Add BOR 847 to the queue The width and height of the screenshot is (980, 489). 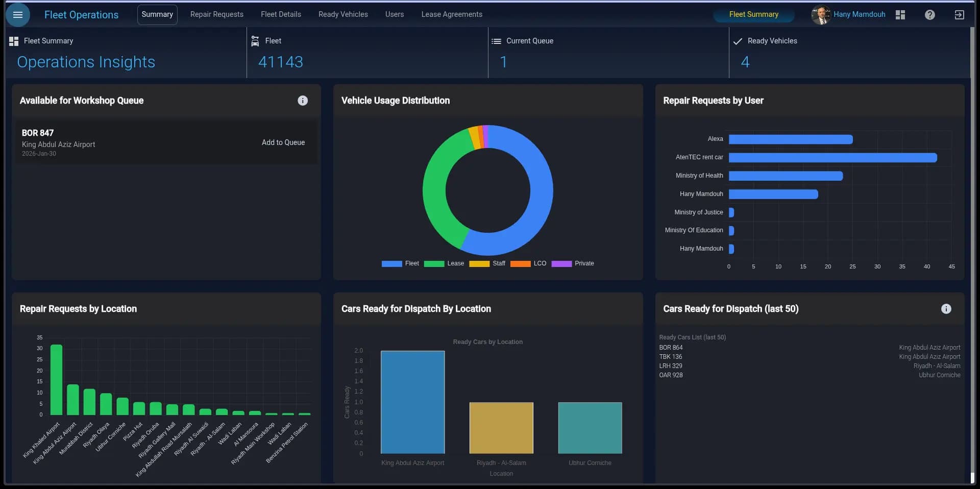(x=283, y=142)
